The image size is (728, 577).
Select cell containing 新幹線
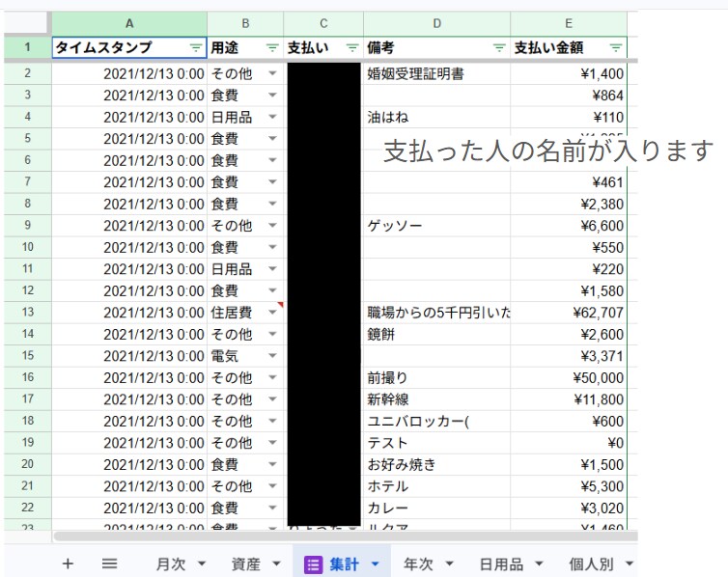[x=436, y=399]
